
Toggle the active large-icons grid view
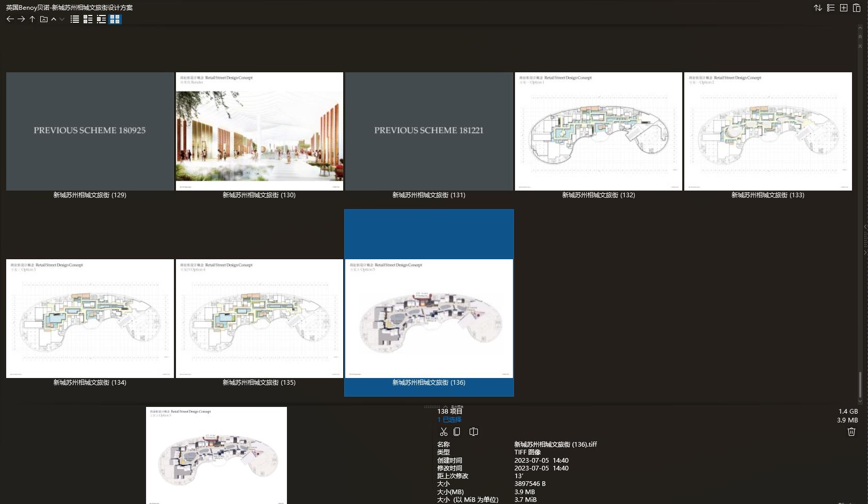[x=116, y=19]
